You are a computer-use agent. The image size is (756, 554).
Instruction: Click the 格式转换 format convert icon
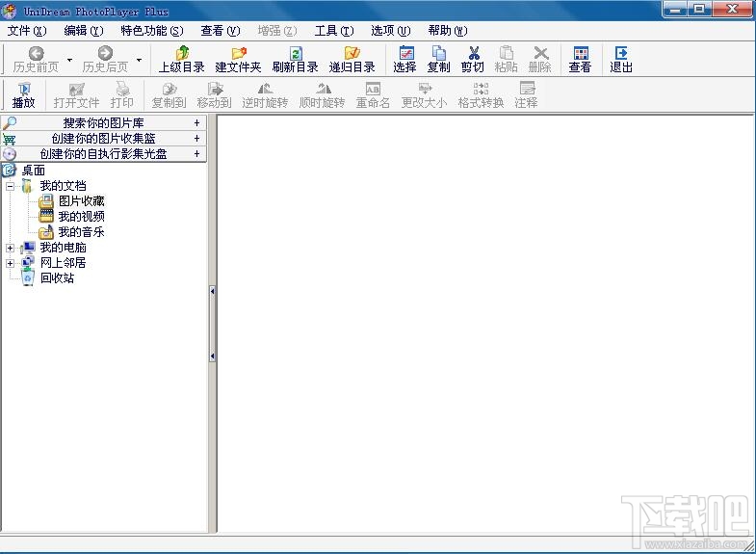click(481, 89)
